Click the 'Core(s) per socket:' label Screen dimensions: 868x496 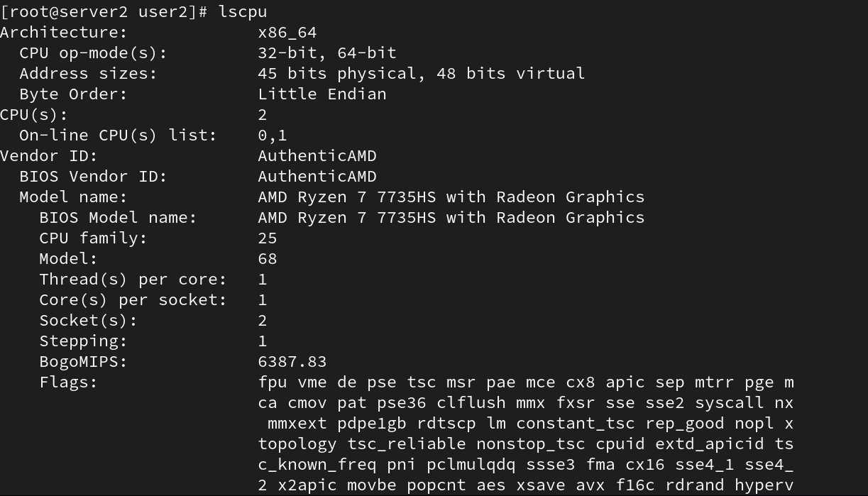click(x=133, y=300)
